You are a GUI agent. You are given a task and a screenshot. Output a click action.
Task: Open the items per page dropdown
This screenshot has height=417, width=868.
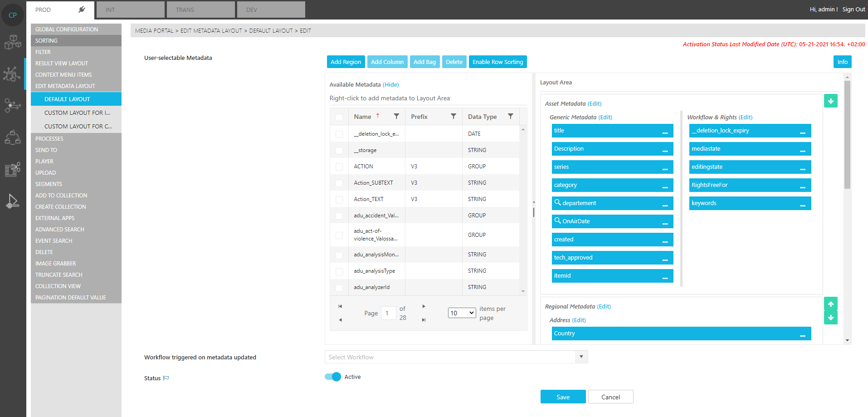(462, 313)
